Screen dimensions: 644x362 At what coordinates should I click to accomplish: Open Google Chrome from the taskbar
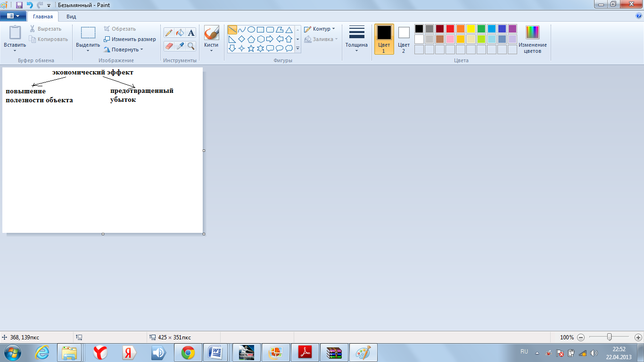tap(188, 353)
